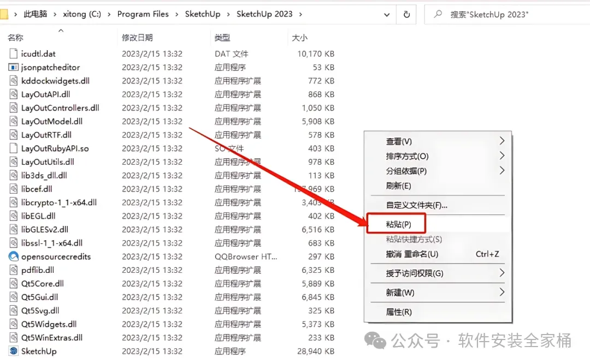Select the libssl-1_1-x64.dll file icon
Screen dimensions: 590x364
tap(14, 243)
